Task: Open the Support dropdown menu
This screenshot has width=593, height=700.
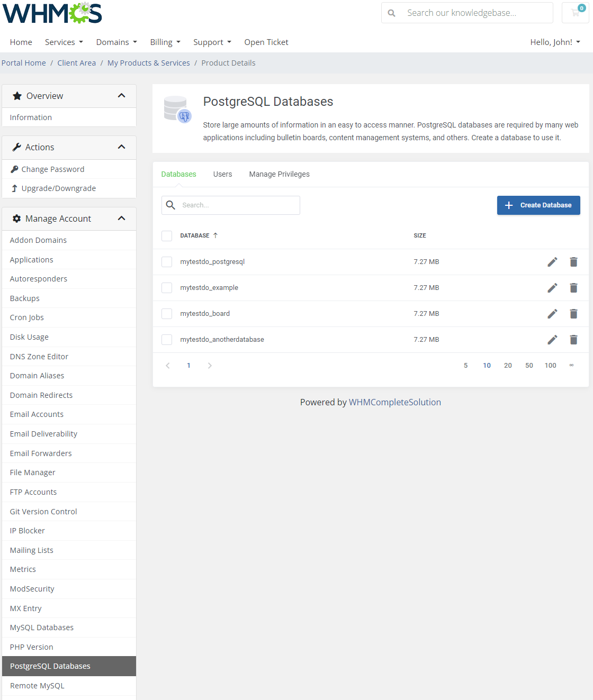Action: 212,42
